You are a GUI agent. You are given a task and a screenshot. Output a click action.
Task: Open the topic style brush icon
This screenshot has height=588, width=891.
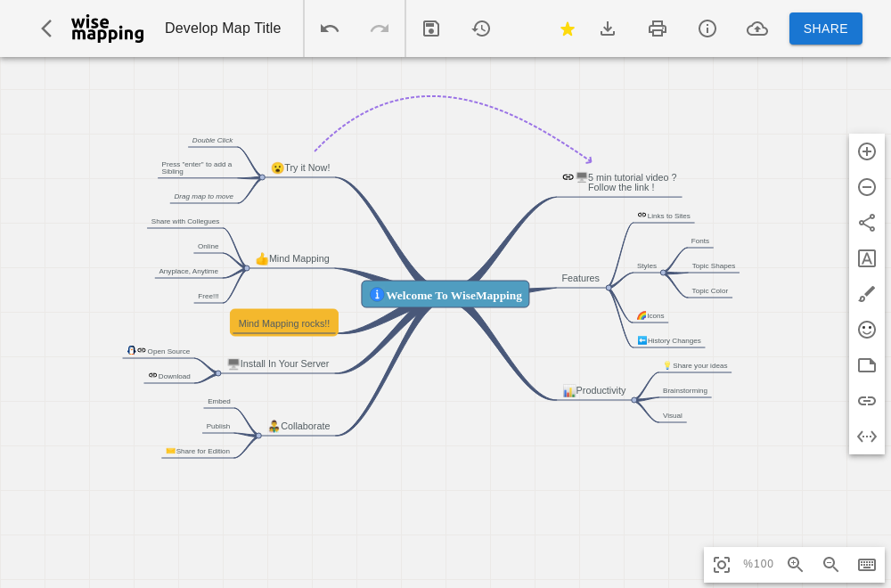pyautogui.click(x=867, y=294)
